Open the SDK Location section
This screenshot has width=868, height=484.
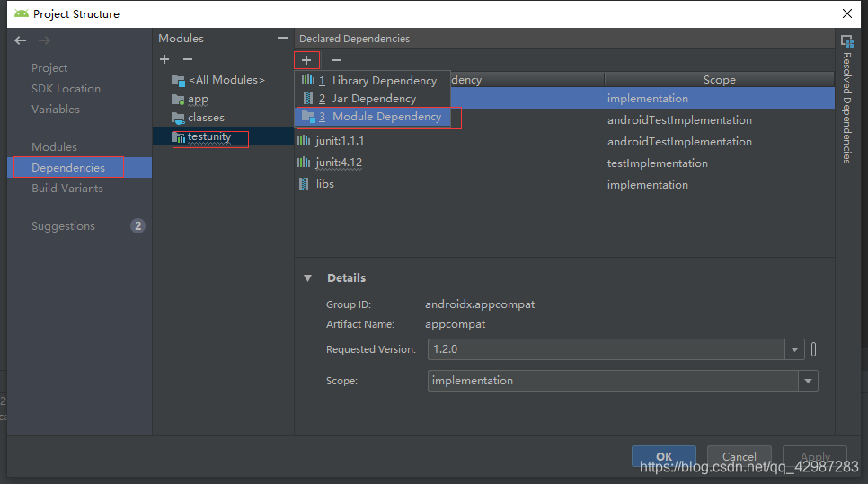pyautogui.click(x=66, y=89)
